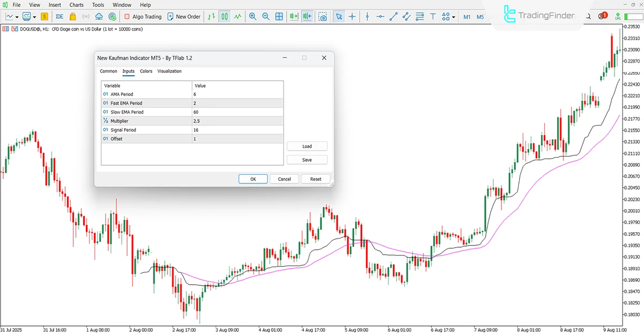Expand the shapes tool dropdown
The height and width of the screenshot is (334, 644).
tap(453, 17)
